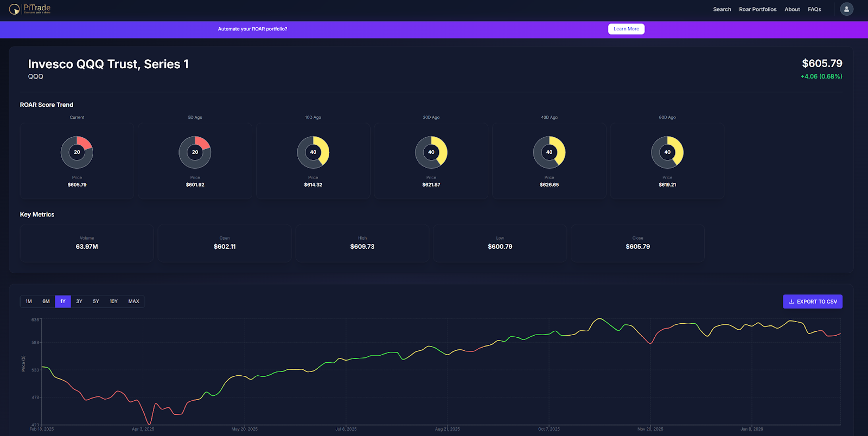Click the Oct 7, 2025 chart date label
868x436 pixels.
[x=549, y=429]
